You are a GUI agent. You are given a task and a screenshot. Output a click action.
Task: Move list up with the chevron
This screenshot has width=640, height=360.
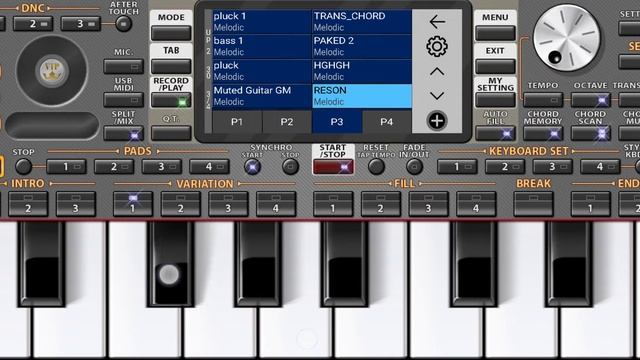tap(437, 72)
